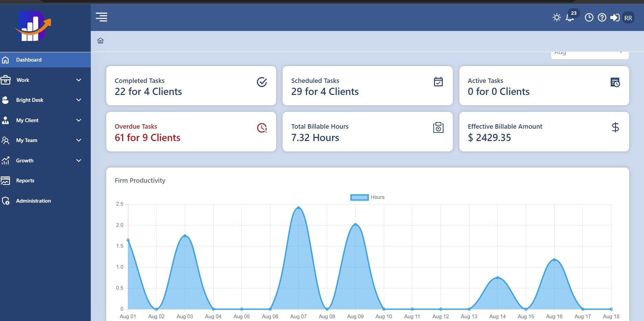644x321 pixels.
Task: Open the RR profile avatar
Action: pyautogui.click(x=629, y=17)
